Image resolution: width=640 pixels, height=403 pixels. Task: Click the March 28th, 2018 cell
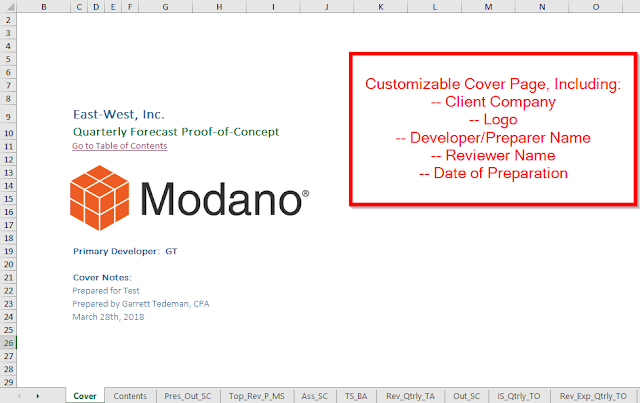click(108, 317)
